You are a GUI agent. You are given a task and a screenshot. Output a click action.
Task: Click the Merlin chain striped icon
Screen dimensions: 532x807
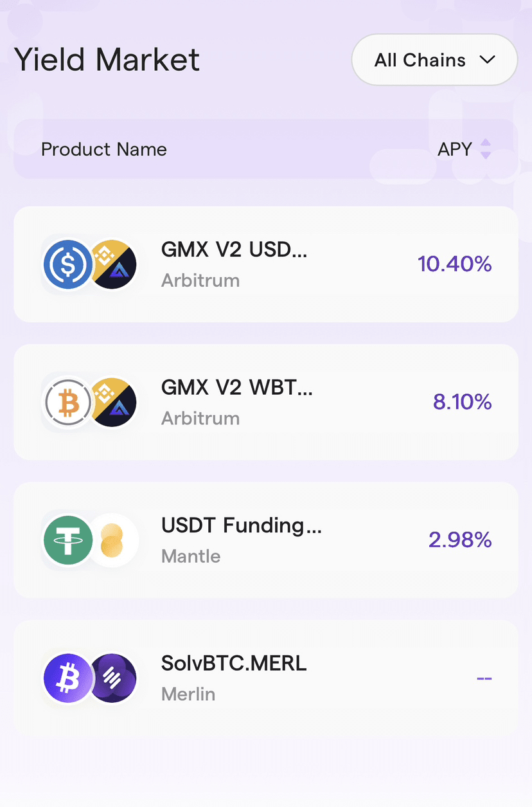[112, 678]
